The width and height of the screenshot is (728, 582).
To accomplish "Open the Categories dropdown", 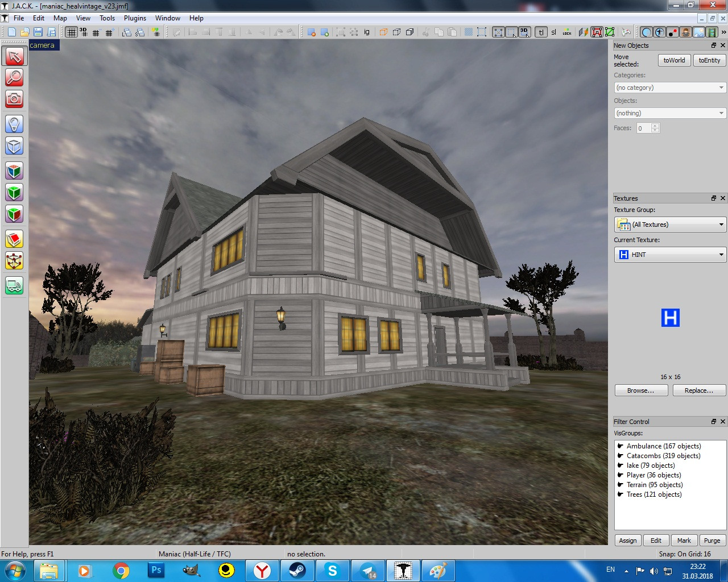I will (670, 88).
